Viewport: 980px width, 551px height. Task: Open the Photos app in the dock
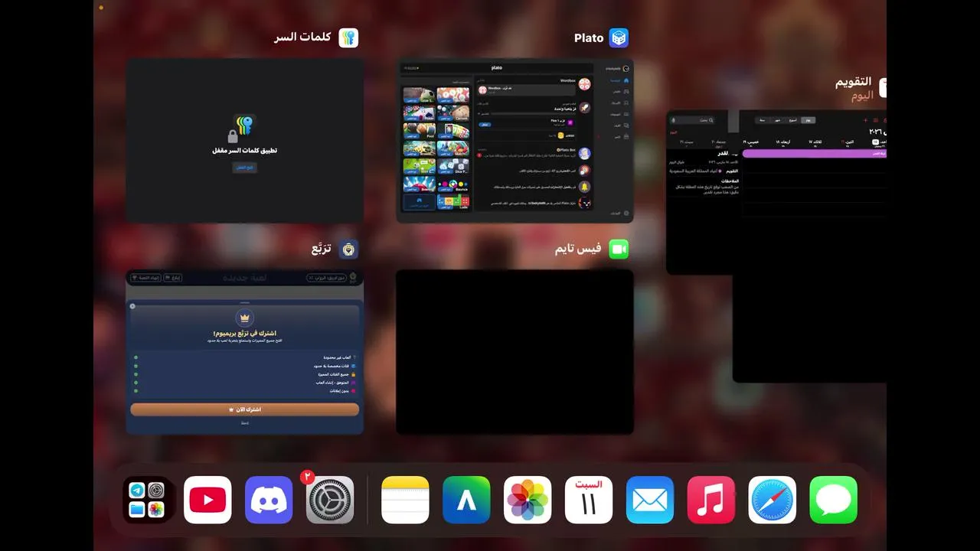click(x=528, y=500)
